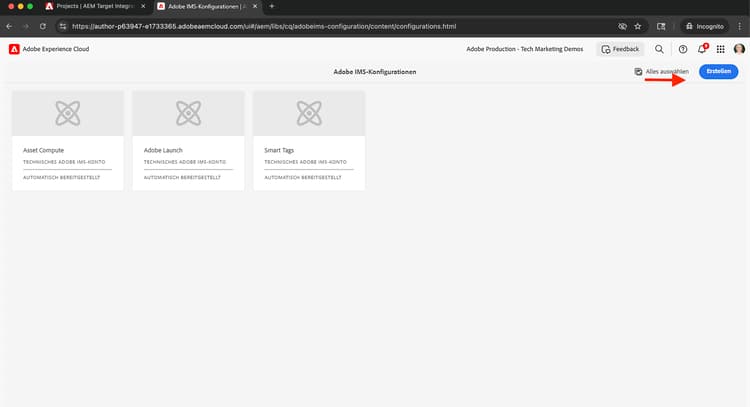Reload the page with refresh icon

pos(43,26)
